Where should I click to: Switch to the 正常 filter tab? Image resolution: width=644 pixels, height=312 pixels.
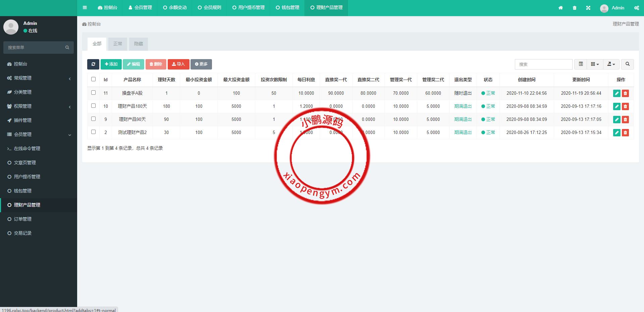click(118, 44)
